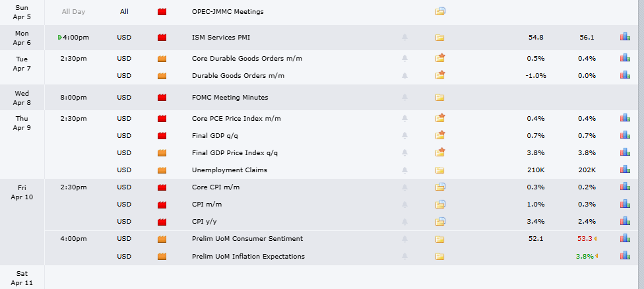Expand detail folder for Core Durable Goods Orders
This screenshot has height=289, width=644.
tap(440, 59)
